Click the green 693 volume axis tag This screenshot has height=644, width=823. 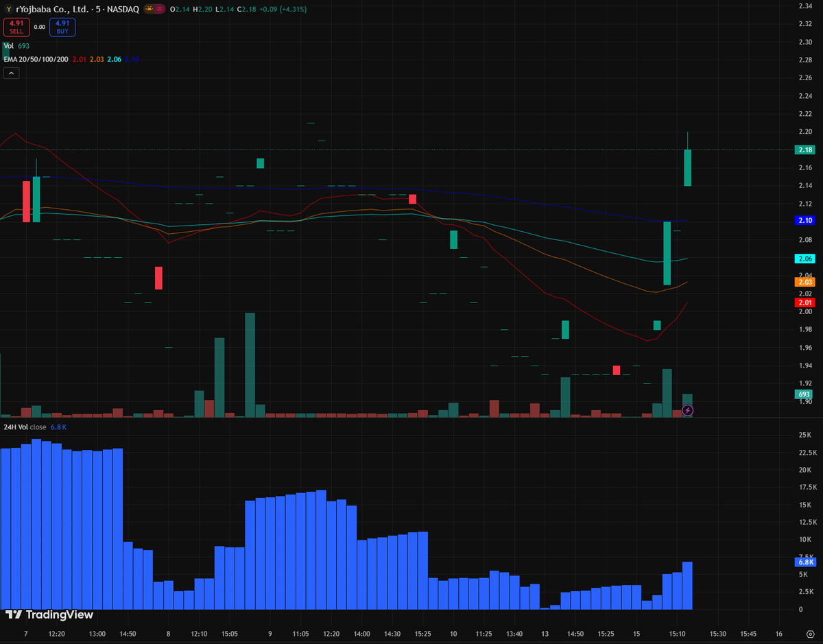804,394
